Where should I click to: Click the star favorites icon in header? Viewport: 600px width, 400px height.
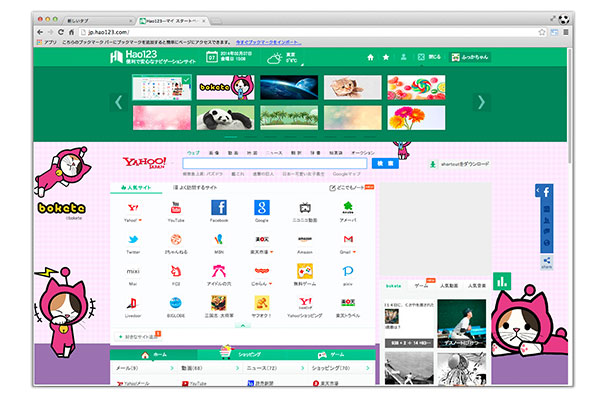[386, 57]
